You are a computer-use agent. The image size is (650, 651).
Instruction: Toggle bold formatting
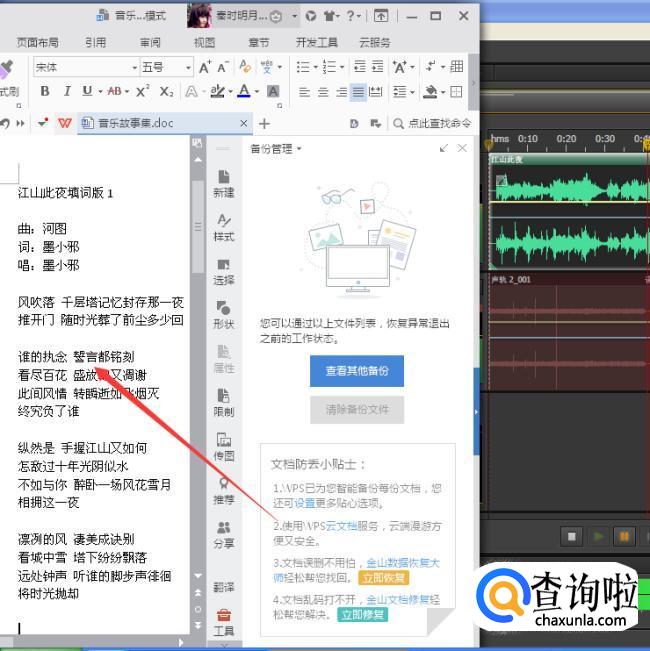(x=45, y=91)
